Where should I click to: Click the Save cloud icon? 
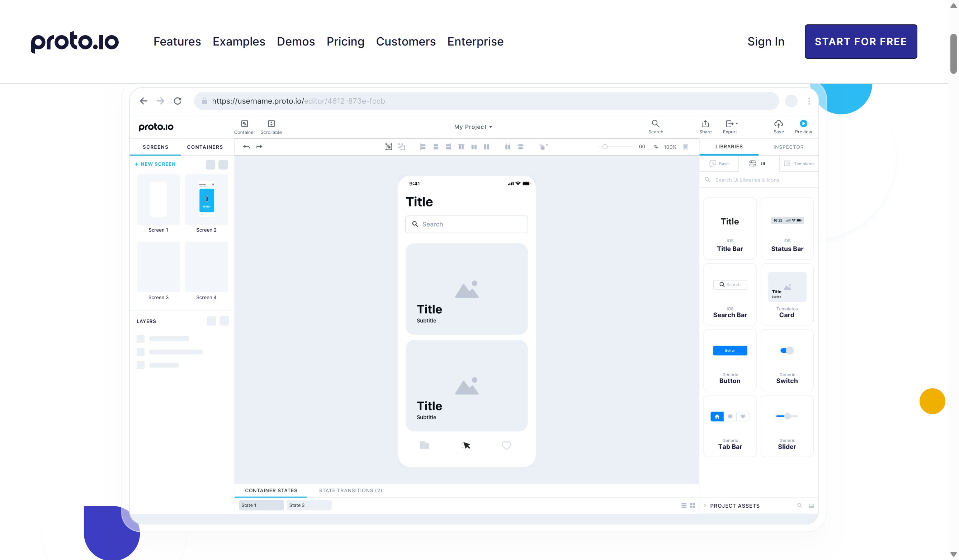pyautogui.click(x=778, y=124)
